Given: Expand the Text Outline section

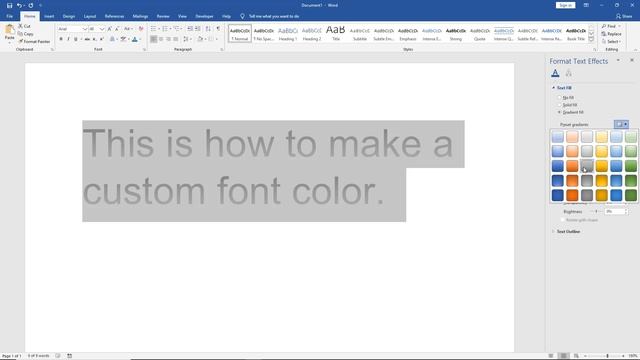Looking at the screenshot, I should [x=554, y=231].
